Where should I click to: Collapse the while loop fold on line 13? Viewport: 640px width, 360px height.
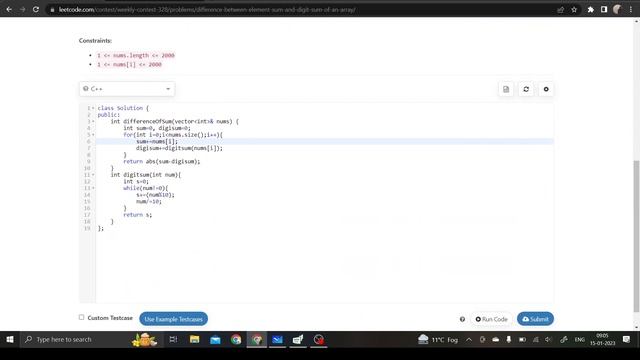coord(93,188)
